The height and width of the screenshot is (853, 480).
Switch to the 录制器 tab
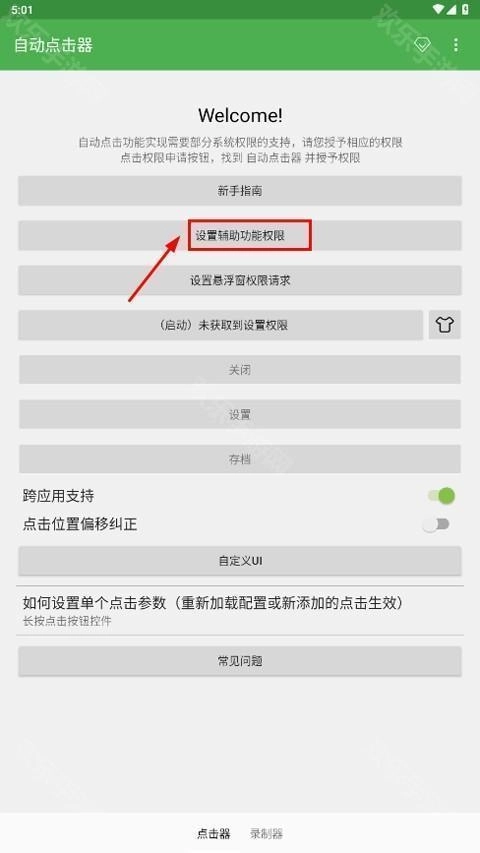pos(267,833)
